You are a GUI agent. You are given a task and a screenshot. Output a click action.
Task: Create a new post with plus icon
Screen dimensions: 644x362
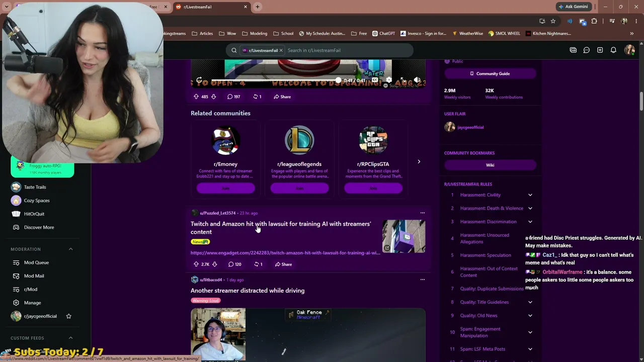[x=600, y=50]
